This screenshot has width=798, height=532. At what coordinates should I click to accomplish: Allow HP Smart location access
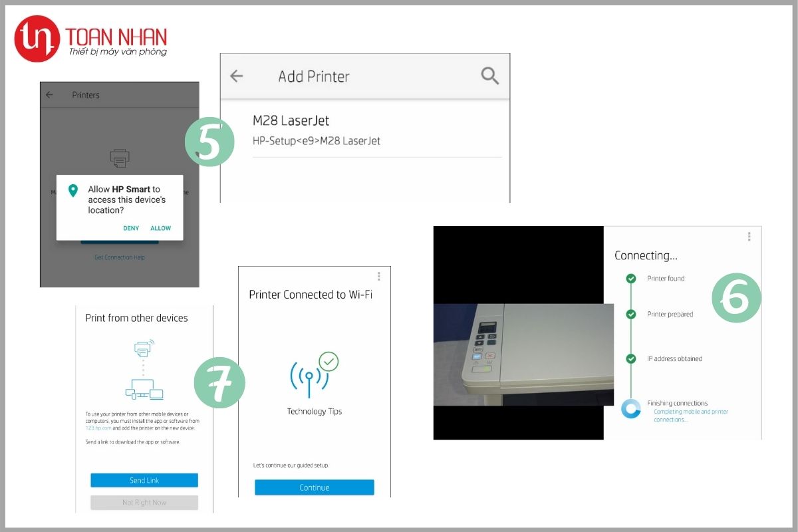(x=161, y=228)
